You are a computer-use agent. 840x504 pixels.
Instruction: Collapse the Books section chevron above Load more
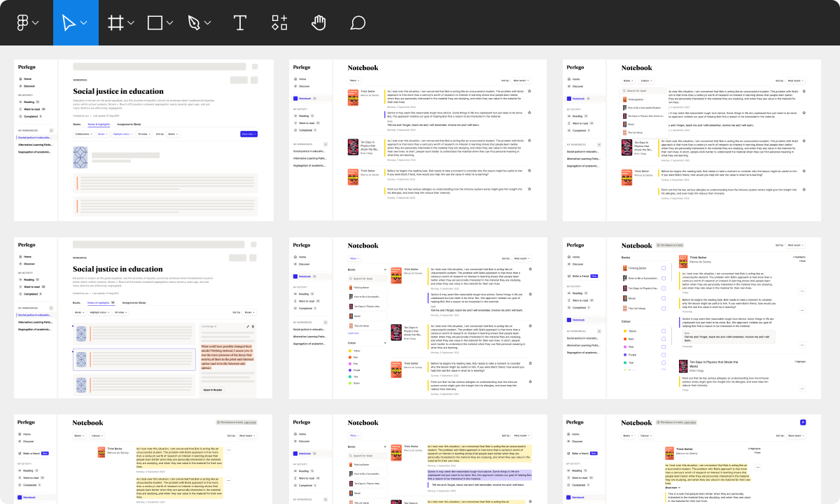384,269
